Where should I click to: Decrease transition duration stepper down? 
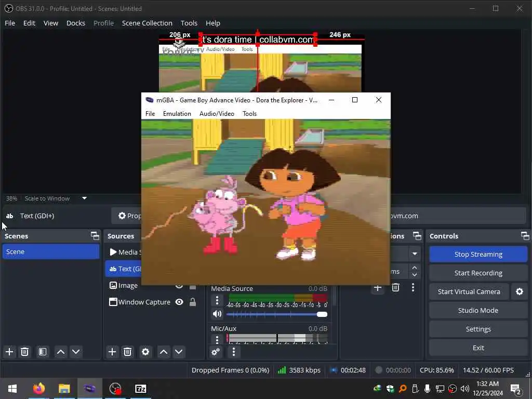tap(415, 275)
